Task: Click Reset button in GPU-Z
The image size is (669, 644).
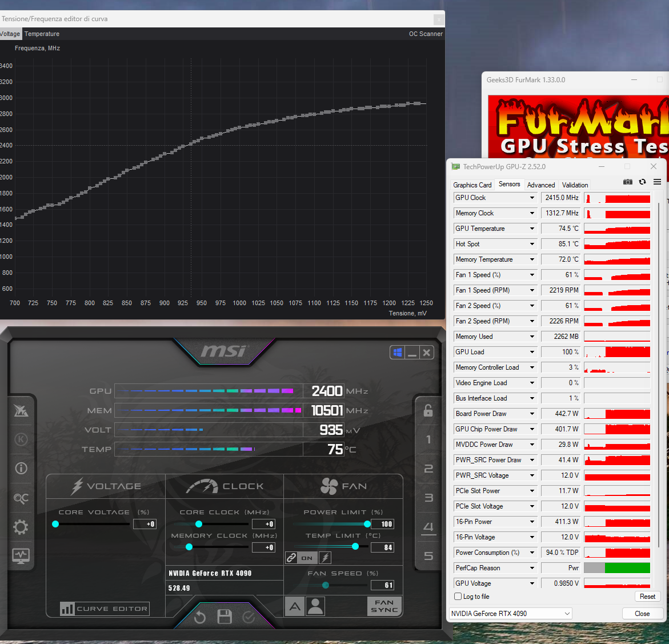Action: click(647, 596)
